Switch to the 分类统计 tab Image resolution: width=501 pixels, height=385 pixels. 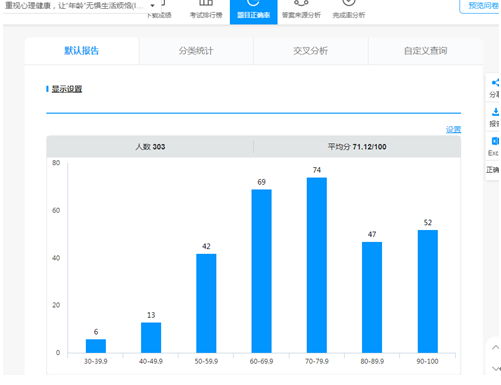tap(196, 51)
